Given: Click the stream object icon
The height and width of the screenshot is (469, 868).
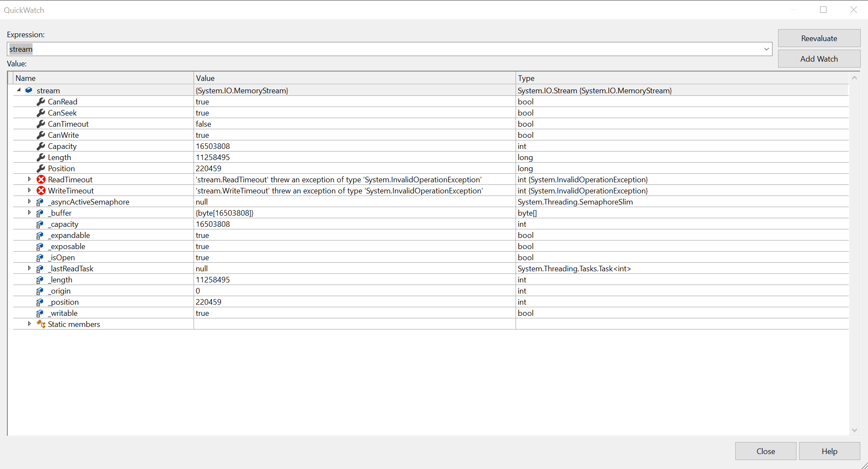Looking at the screenshot, I should (x=28, y=90).
